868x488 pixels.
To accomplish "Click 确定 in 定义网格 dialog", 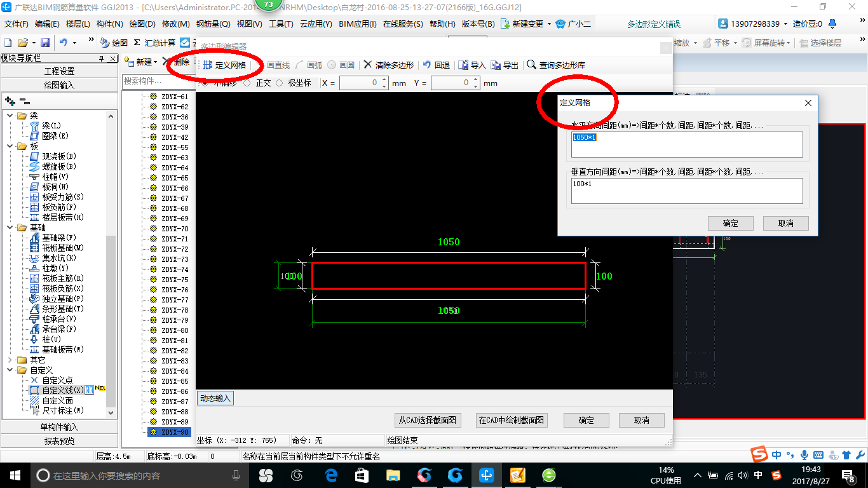I will 731,223.
